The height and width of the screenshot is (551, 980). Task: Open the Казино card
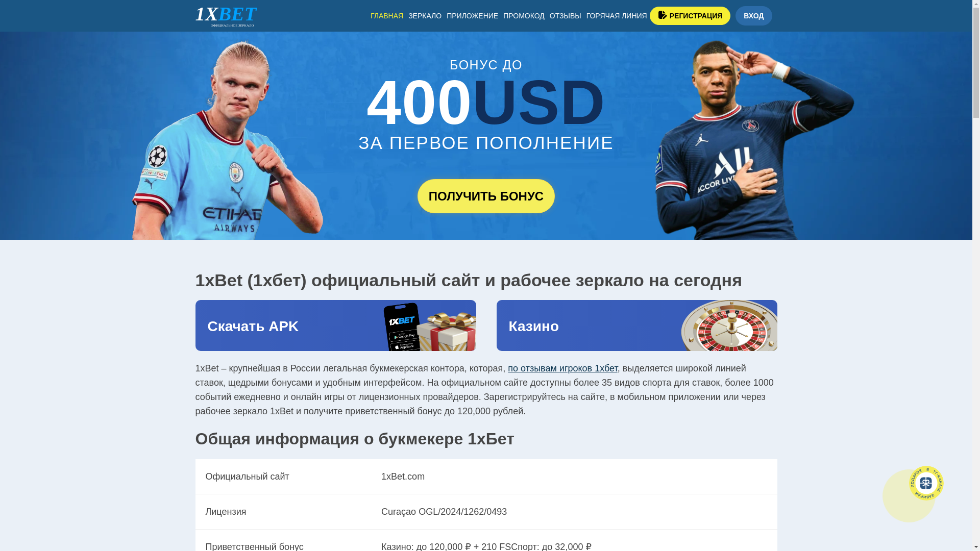coord(636,325)
